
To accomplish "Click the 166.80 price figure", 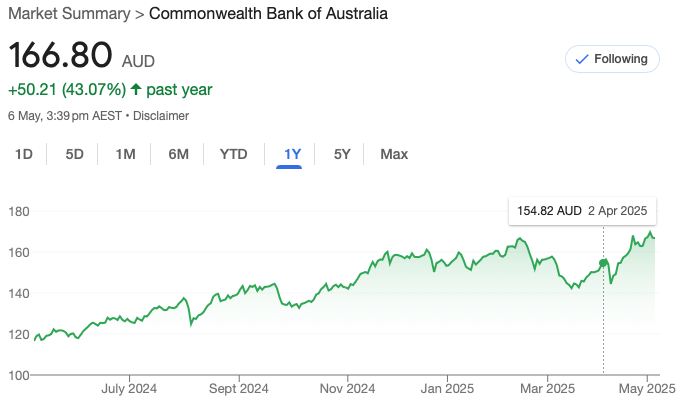I will (x=61, y=55).
